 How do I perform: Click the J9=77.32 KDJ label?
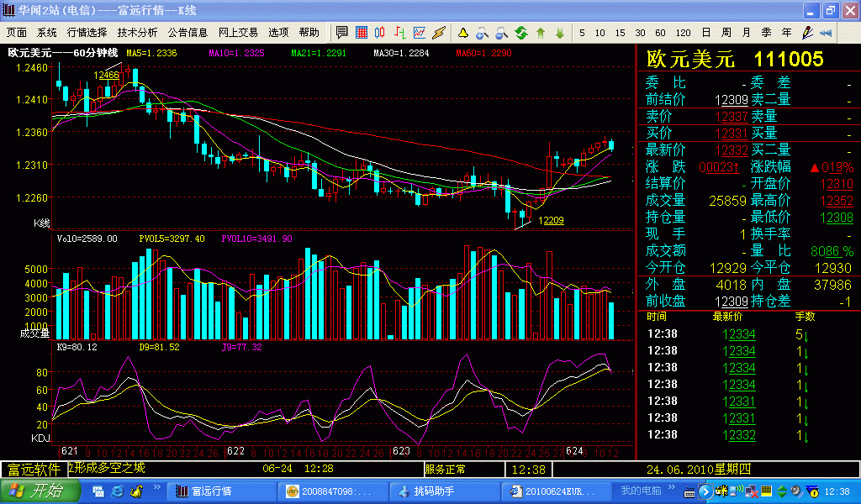241,347
